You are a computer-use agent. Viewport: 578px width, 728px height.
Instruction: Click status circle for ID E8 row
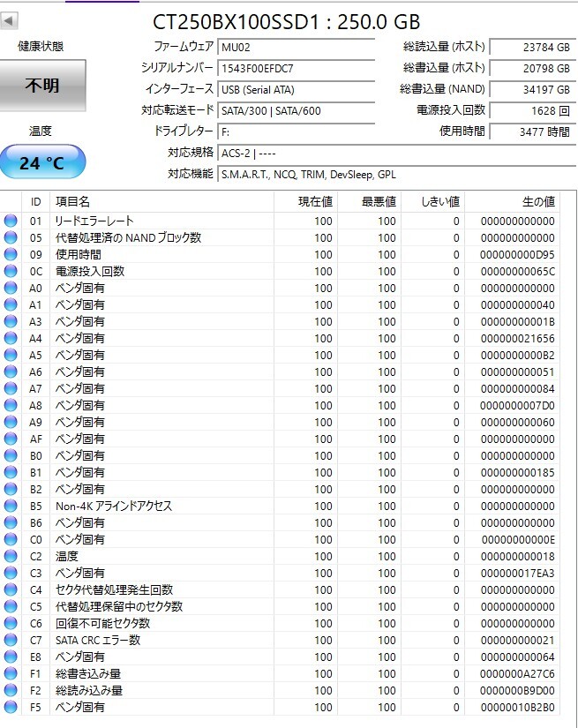pyautogui.click(x=11, y=657)
